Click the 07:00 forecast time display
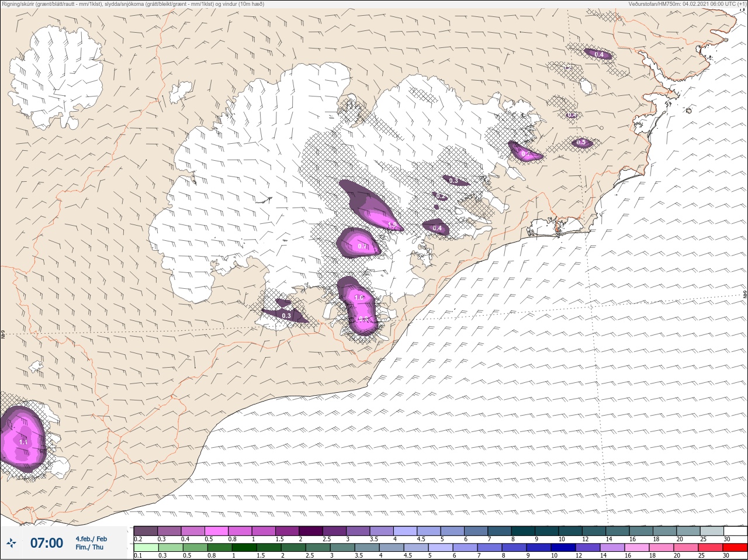748x560 pixels. pyautogui.click(x=47, y=543)
